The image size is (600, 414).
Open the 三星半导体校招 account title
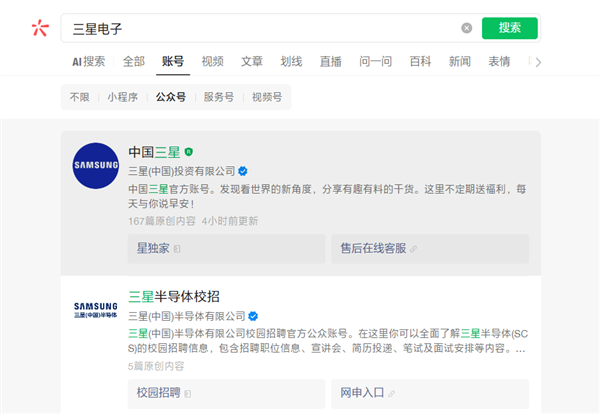(174, 297)
